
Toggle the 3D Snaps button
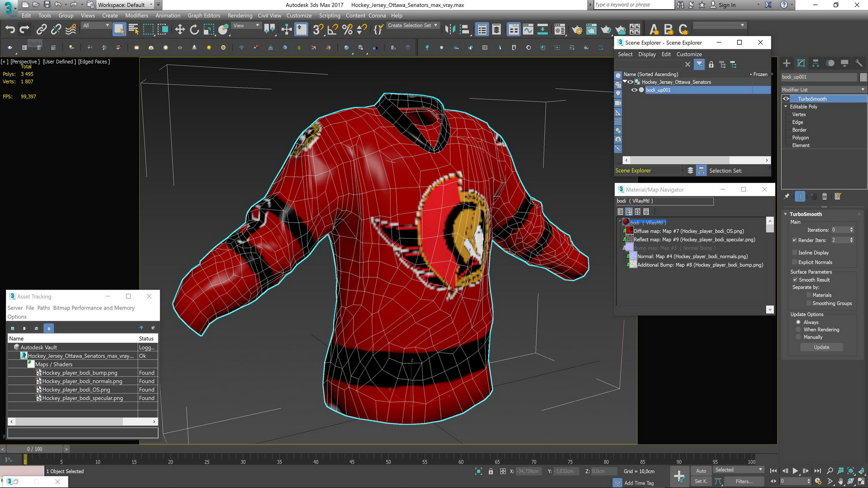(x=318, y=30)
